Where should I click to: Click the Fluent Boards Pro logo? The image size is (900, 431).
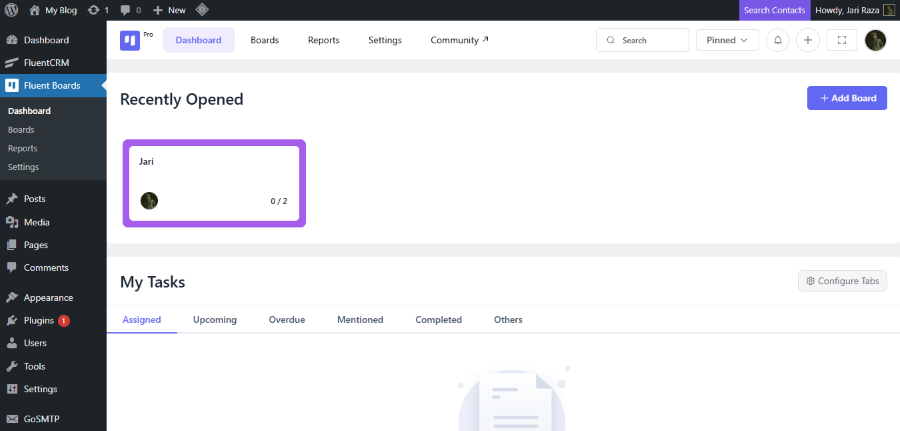(x=130, y=40)
